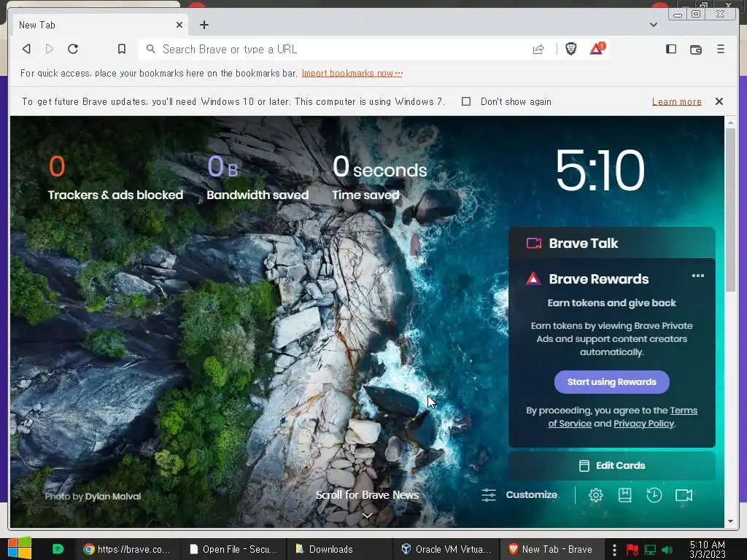
Task: Click the Time saved stat
Action: pos(379,178)
